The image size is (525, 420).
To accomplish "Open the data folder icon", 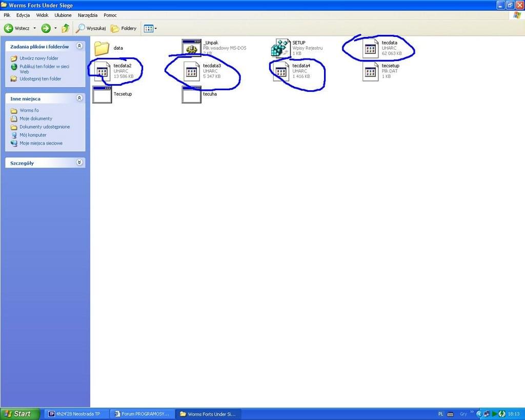I will pos(102,48).
